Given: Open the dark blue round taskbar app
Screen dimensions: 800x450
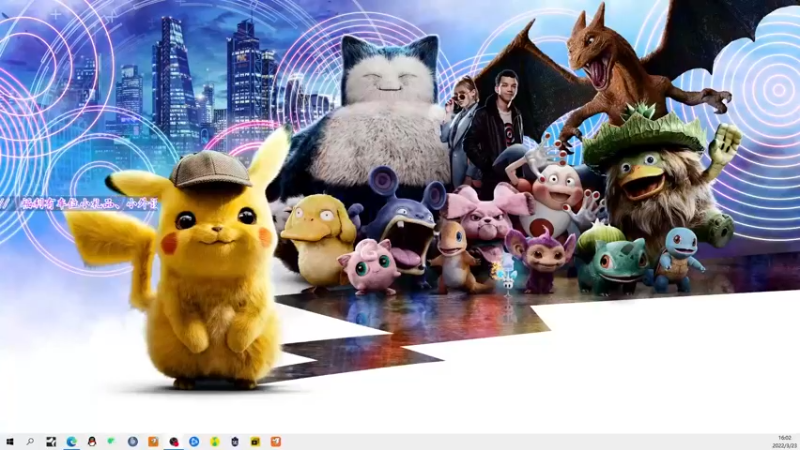Looking at the screenshot, I should point(133,442).
